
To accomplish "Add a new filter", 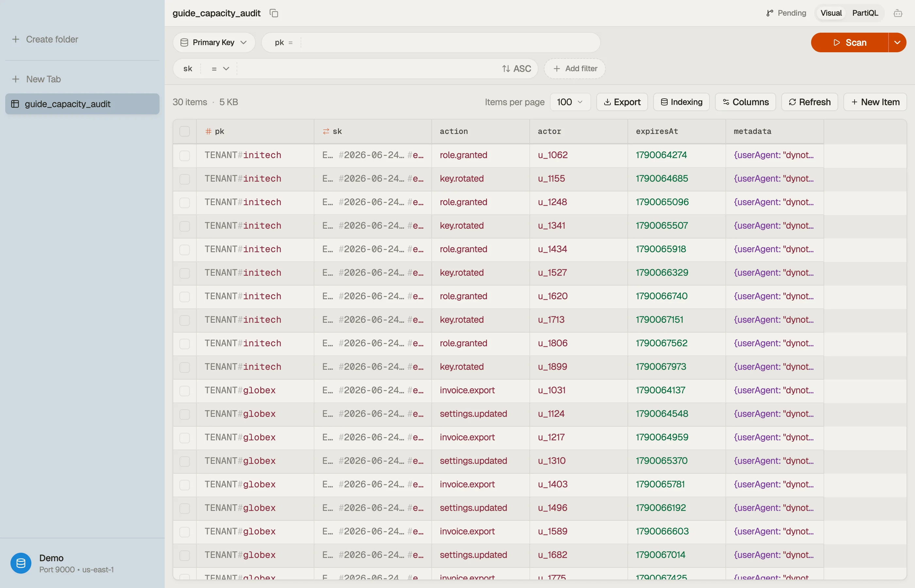I will pyautogui.click(x=574, y=69).
